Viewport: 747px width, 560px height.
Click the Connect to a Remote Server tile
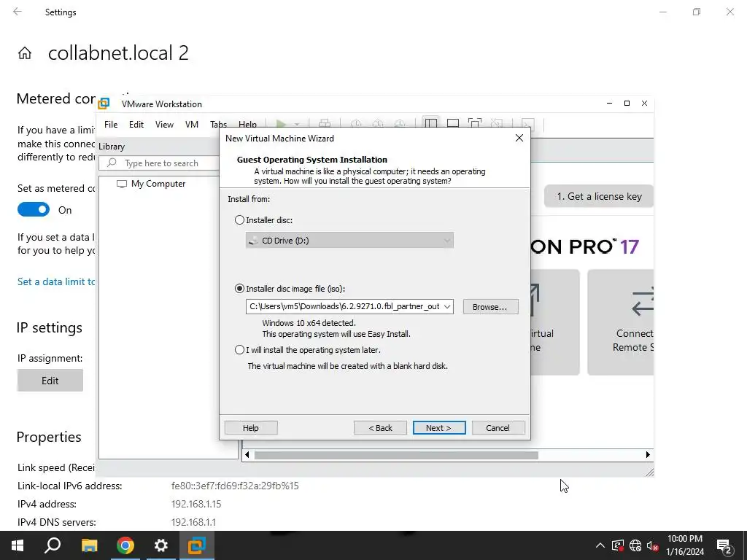point(620,322)
